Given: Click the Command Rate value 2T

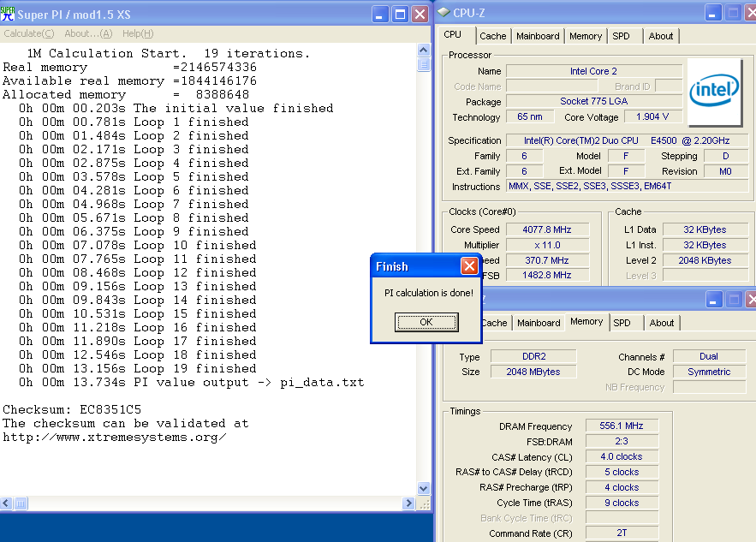Looking at the screenshot, I should click(x=622, y=533).
